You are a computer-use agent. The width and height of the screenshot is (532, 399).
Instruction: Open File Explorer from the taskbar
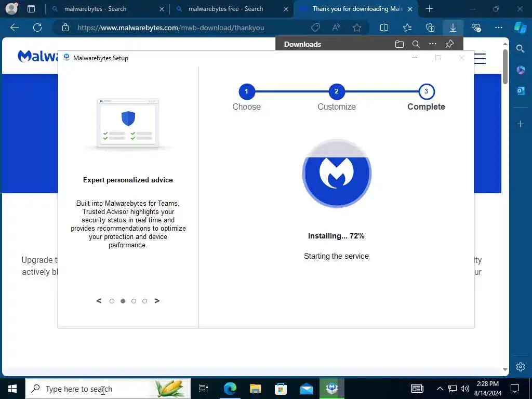[255, 389]
